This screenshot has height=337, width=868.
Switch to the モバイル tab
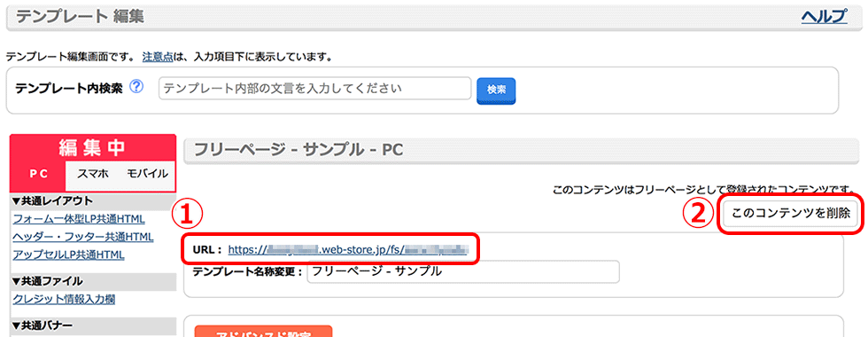147,174
